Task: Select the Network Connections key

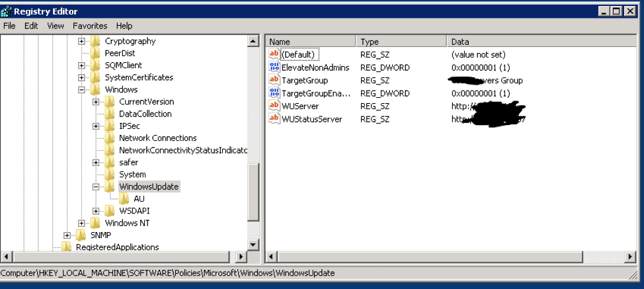Action: click(157, 138)
